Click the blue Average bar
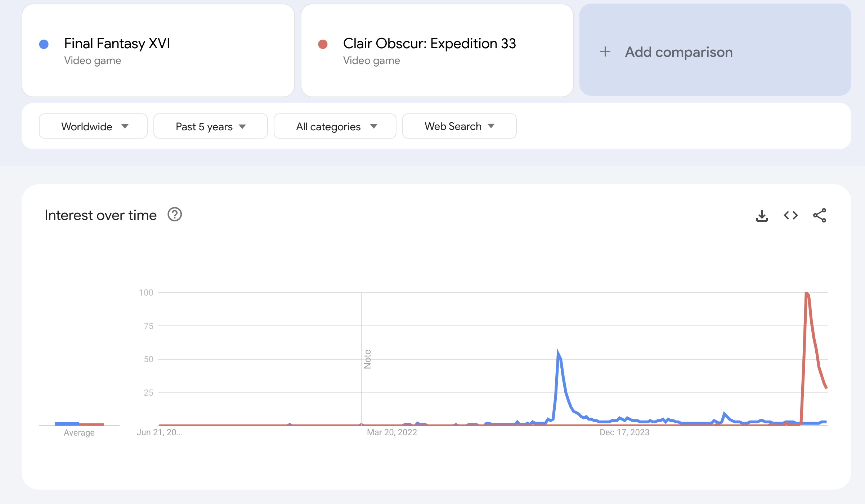This screenshot has width=865, height=504. coord(67,424)
